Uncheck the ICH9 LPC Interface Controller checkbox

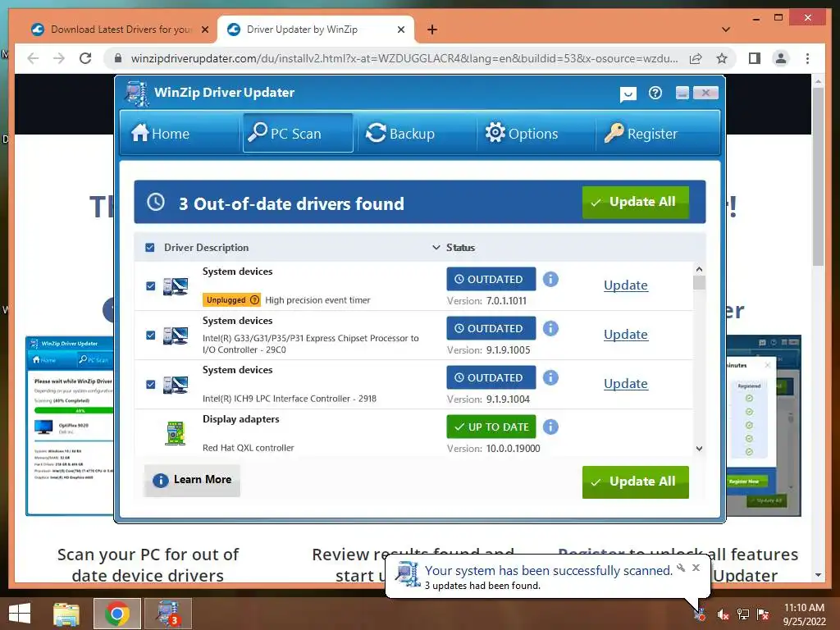(x=151, y=385)
